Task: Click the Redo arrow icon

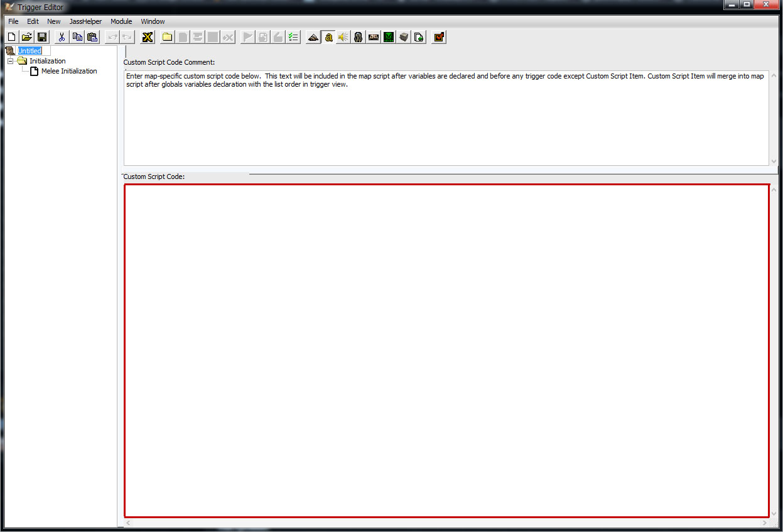Action: 127,37
